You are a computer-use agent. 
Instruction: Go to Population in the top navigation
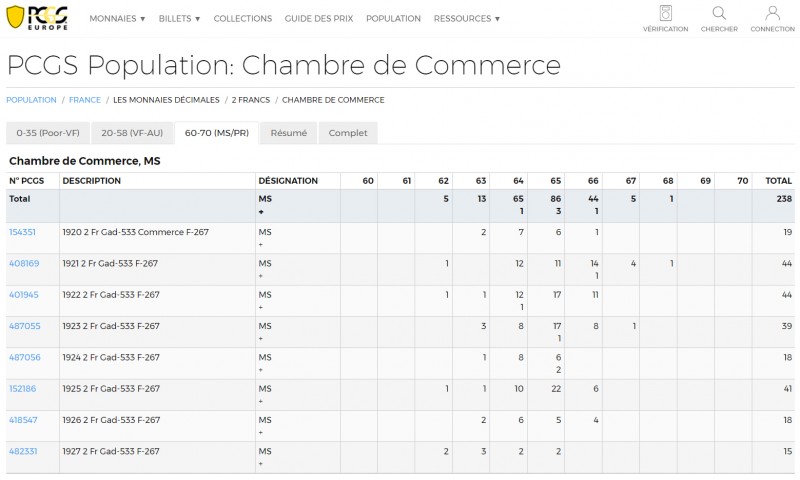(393, 18)
